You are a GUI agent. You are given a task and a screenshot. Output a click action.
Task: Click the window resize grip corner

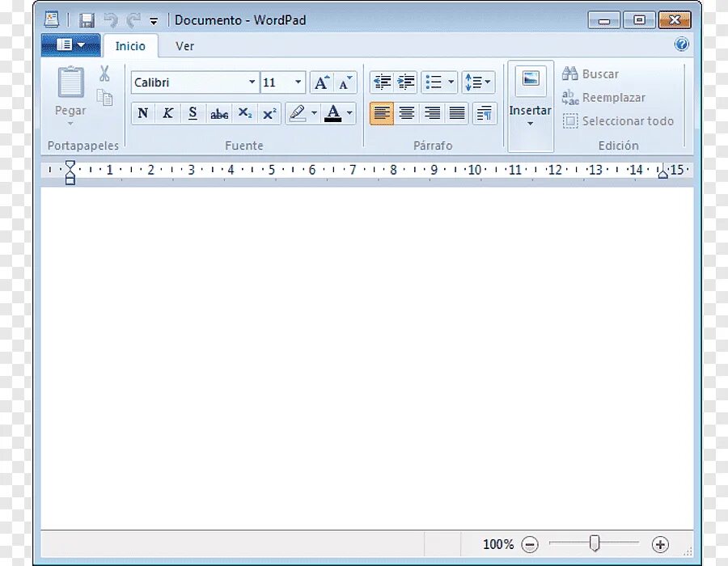click(x=688, y=551)
